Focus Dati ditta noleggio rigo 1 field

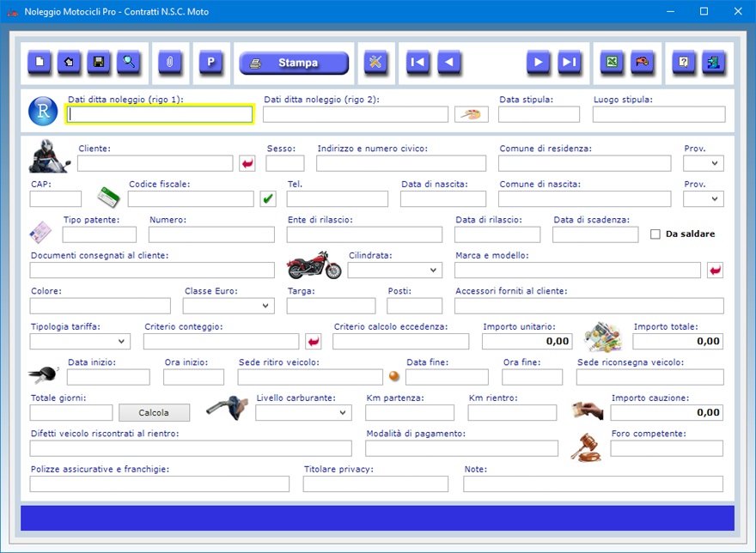[x=160, y=114]
